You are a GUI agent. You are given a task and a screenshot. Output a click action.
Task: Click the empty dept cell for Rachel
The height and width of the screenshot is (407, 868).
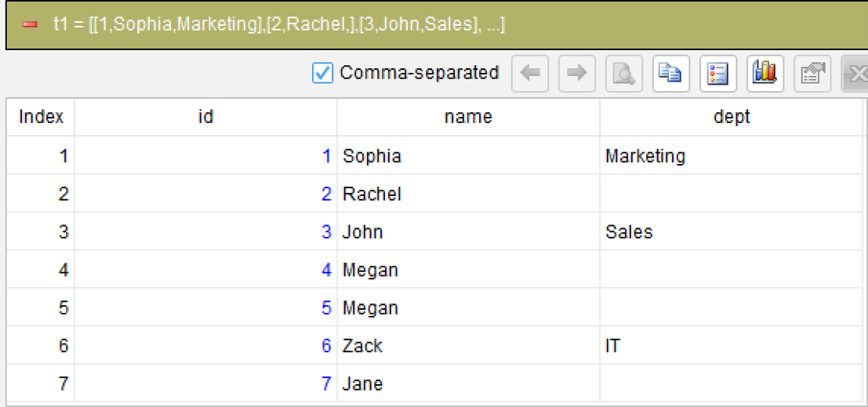[732, 193]
